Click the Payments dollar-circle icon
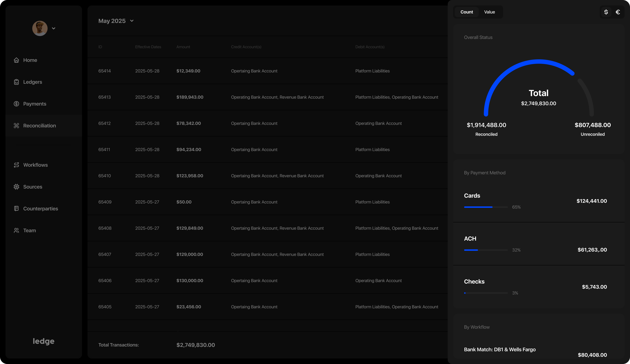Viewport: 630px width, 364px height. pos(17,104)
